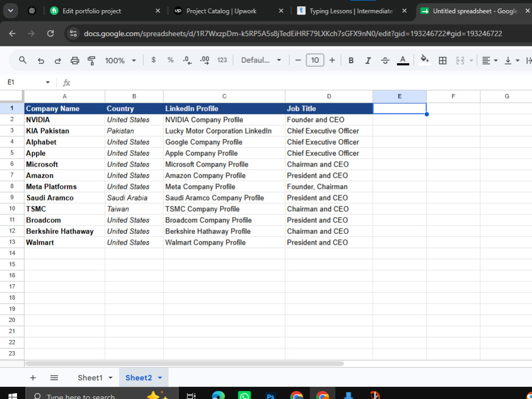Toggle italic formatting

coord(368,61)
